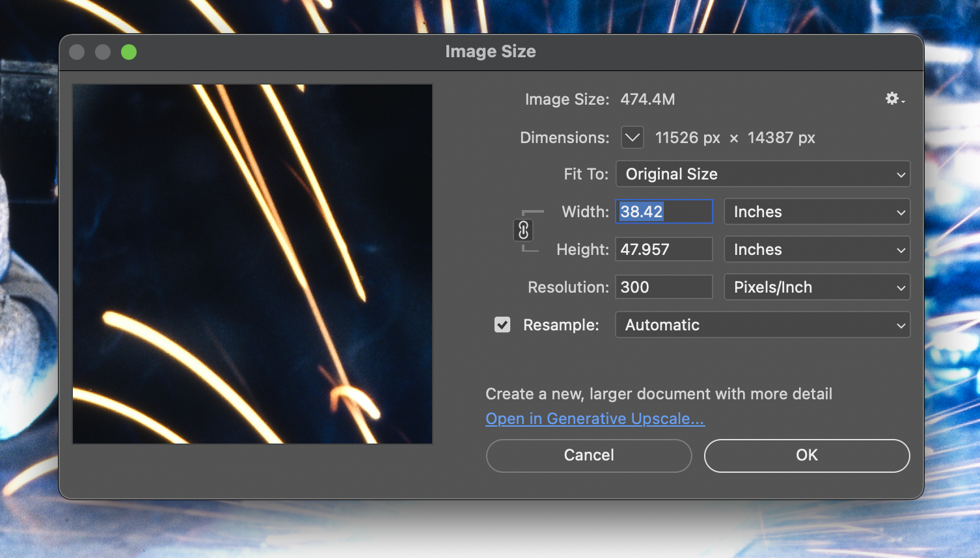Uncheck the Resample checkbox
Viewport: 980px width, 558px height.
point(502,325)
